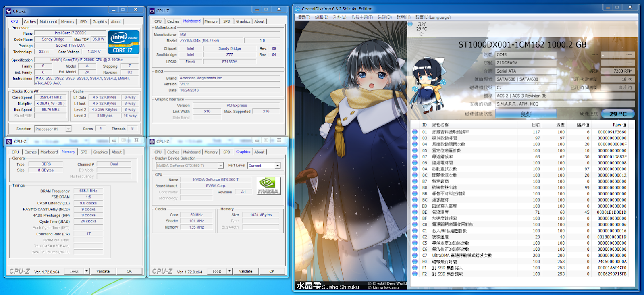
Task: Switch to Caches tab in the CPU-Z CPU window
Action: tap(30, 22)
